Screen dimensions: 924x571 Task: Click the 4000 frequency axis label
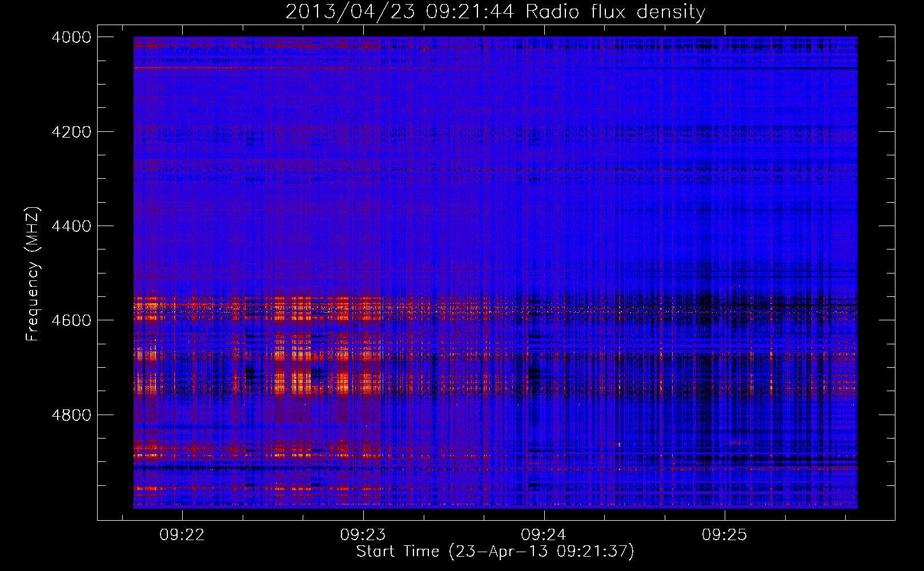pos(71,37)
